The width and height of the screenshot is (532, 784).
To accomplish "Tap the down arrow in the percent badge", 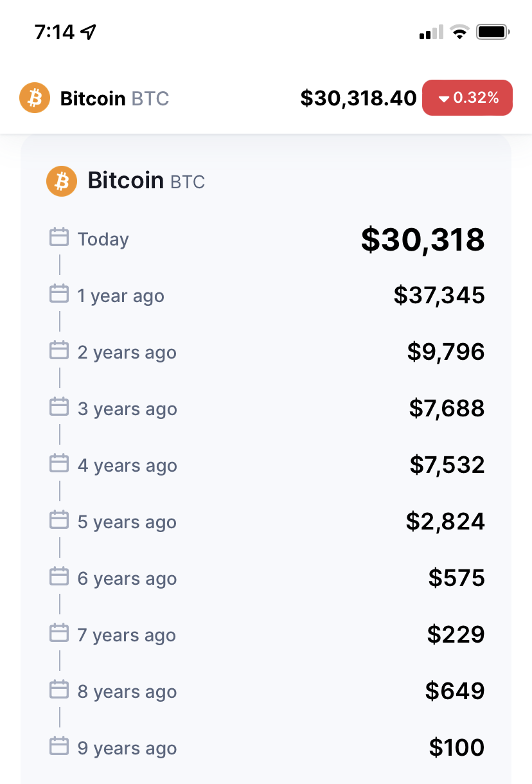I will tap(443, 99).
